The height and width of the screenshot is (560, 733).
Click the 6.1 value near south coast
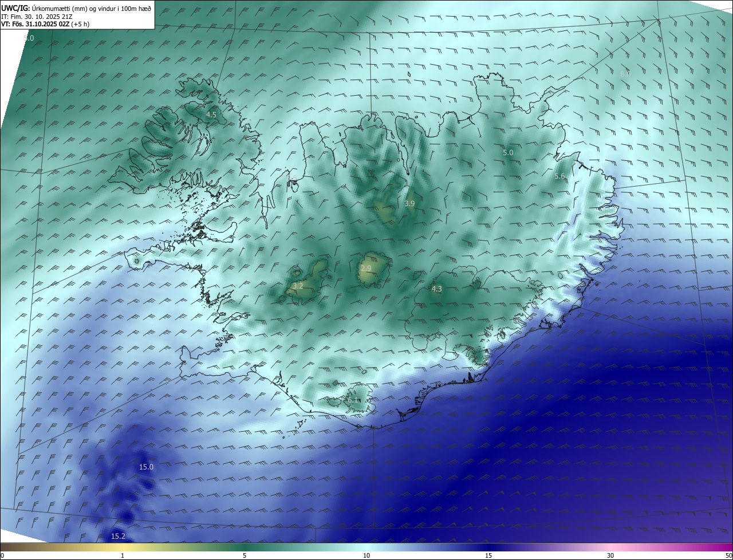(x=353, y=400)
